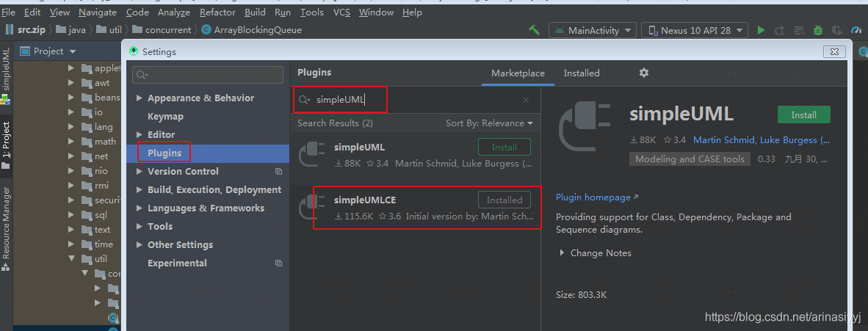Open the Nexus 10 API 28 device dropdown
The image size is (868, 331).
[695, 30]
